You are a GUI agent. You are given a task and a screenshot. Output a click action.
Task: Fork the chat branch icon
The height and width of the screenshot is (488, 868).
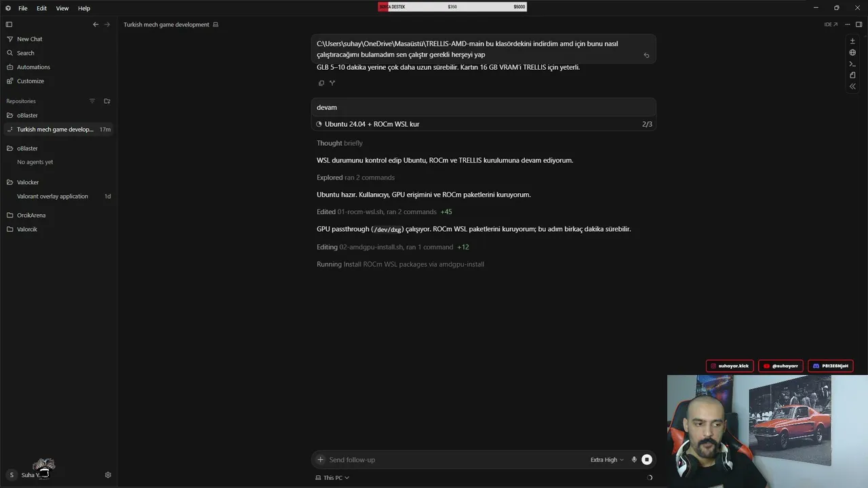click(332, 83)
